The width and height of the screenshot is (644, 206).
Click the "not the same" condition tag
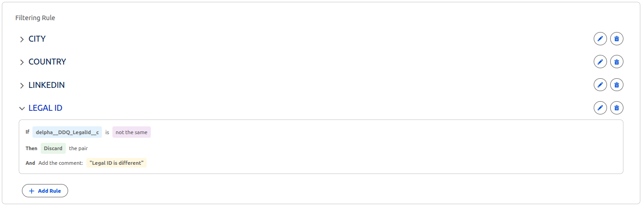(x=132, y=132)
